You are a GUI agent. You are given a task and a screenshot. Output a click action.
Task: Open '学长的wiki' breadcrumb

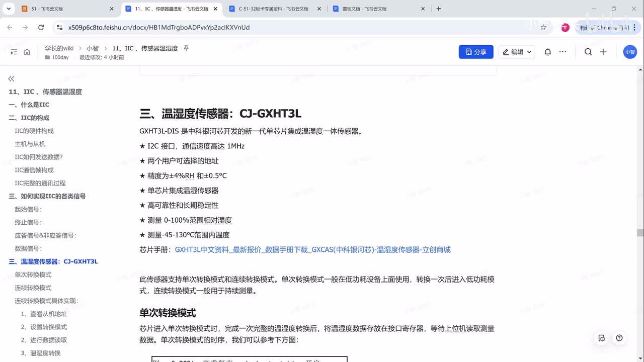pos(59,48)
